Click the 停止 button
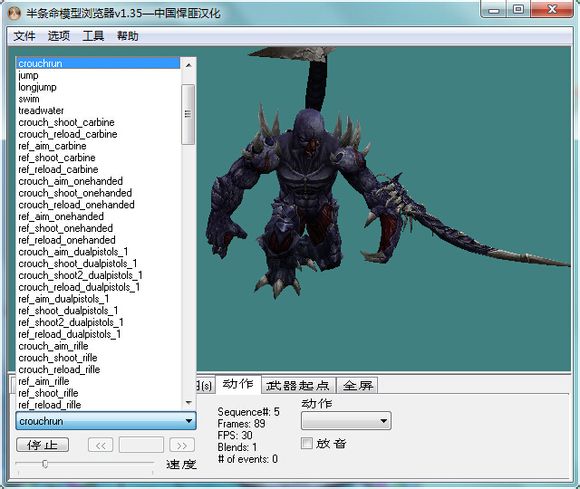This screenshot has width=580, height=489. click(x=43, y=445)
